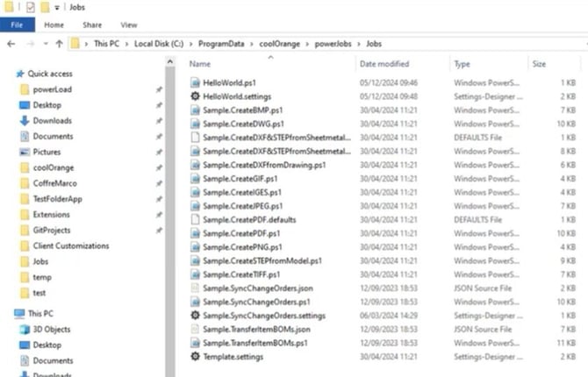The image size is (588, 377).
Task: Expand chevron after coolOrange breadcrumb
Action: click(x=307, y=44)
